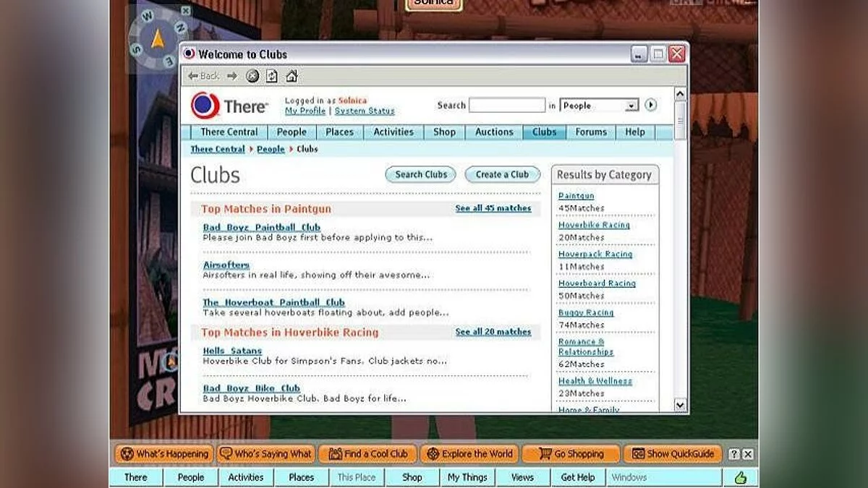Switch to the People tab in page nav
The height and width of the screenshot is (488, 868).
292,132
